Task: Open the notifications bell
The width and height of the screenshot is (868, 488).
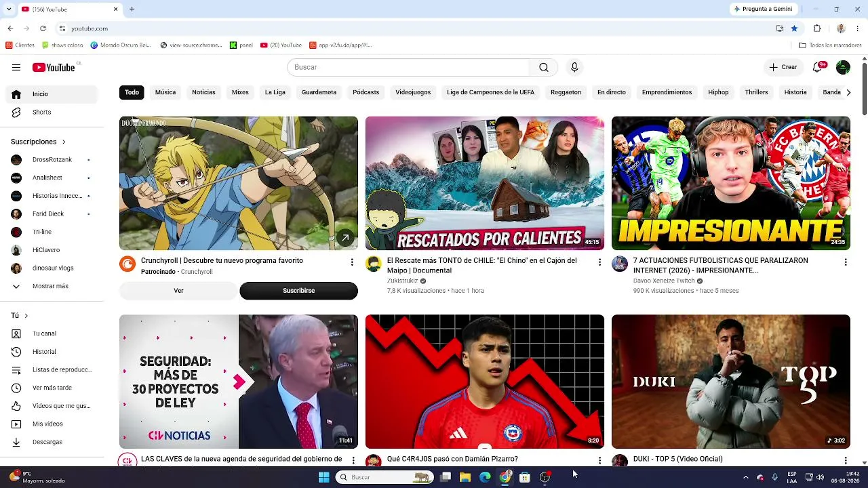Action: pyautogui.click(x=818, y=67)
